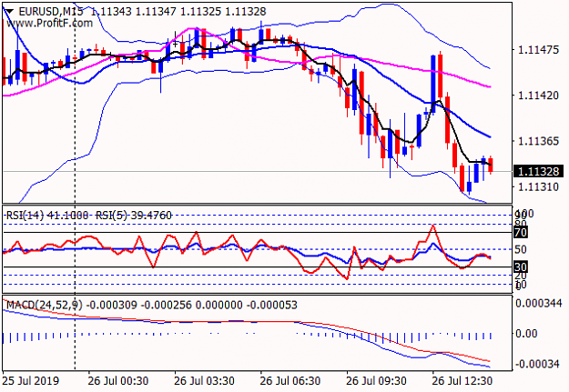This screenshot has width=569, height=392.
Task: Click the MACD scale value 0.000344
Action: point(539,303)
